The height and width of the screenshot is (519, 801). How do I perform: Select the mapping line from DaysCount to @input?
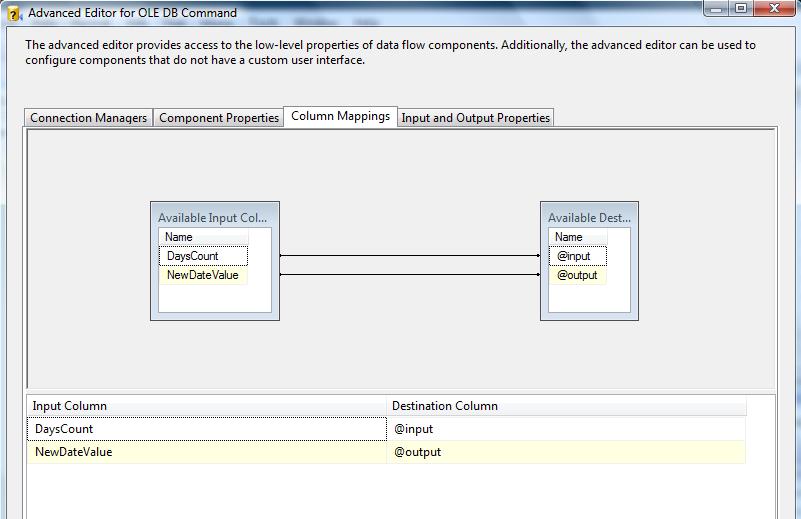coord(410,256)
